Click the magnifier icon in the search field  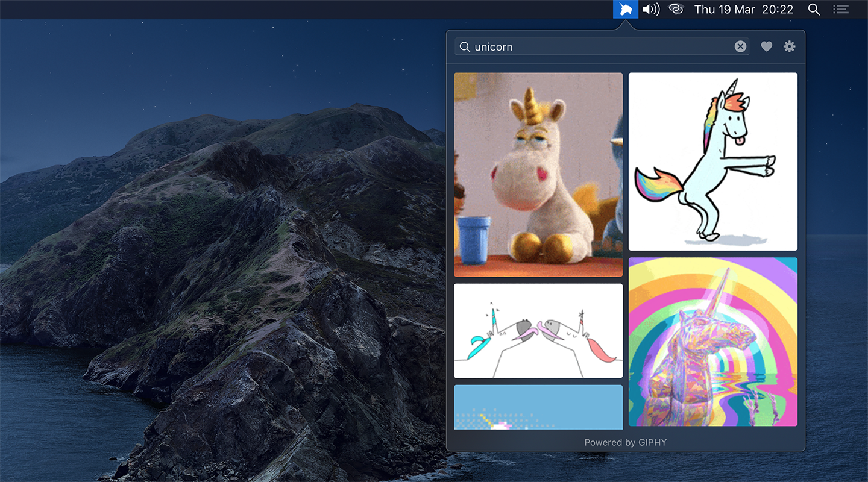tap(465, 47)
